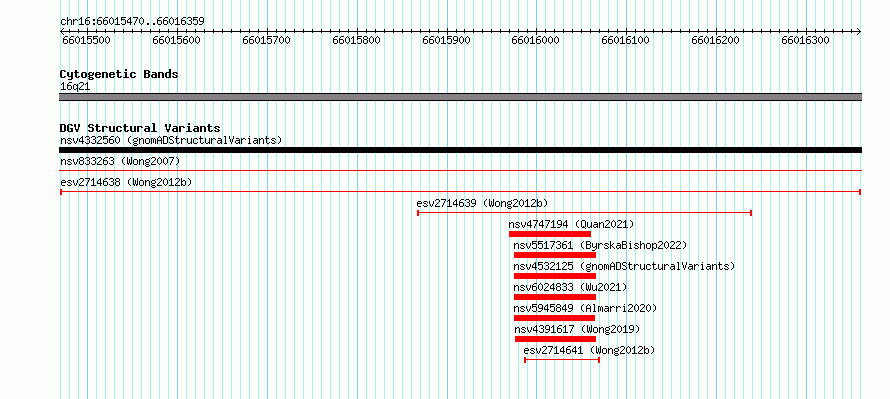Select the red bar under nsv4532125
This screenshot has height=399, width=890.
coord(555,276)
